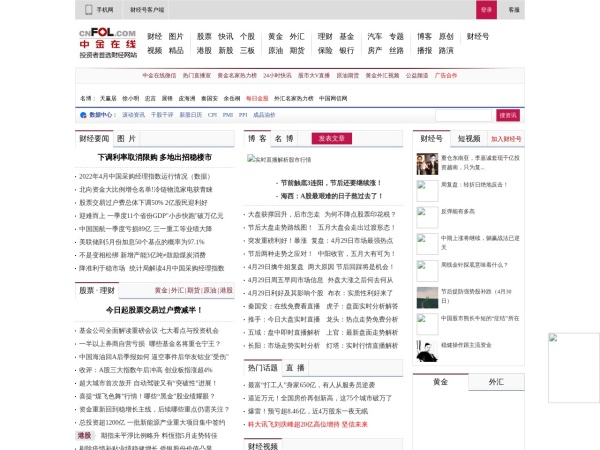Open article 2022年4月中国采购经理指数运行情况
Viewport: 600px width, 450px height.
point(145,176)
